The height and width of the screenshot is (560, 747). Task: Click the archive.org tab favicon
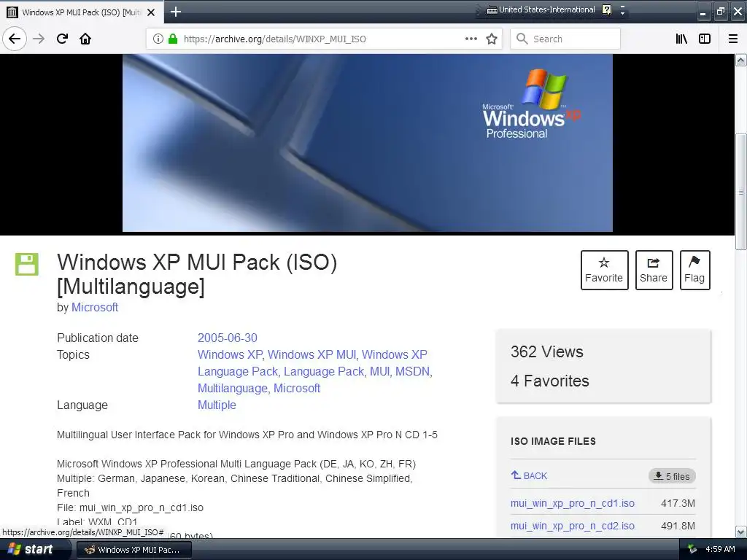(12, 12)
